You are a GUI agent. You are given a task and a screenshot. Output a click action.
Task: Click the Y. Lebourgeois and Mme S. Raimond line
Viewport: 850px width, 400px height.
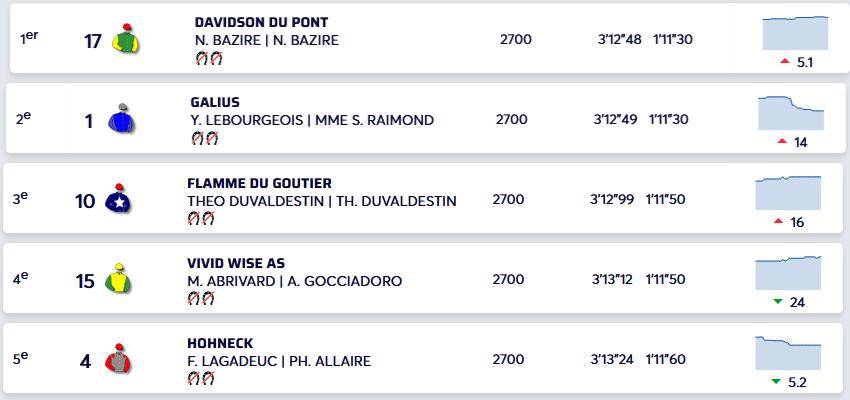312,120
